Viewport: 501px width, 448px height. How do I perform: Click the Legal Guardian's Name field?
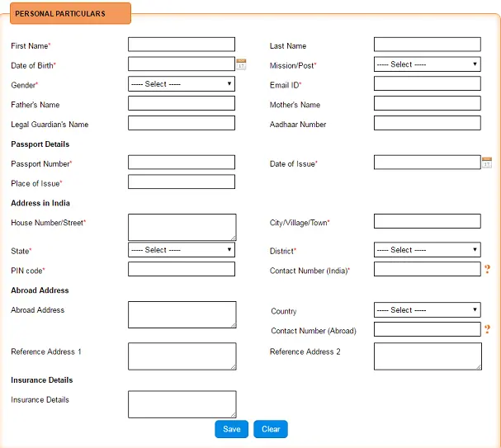click(182, 123)
